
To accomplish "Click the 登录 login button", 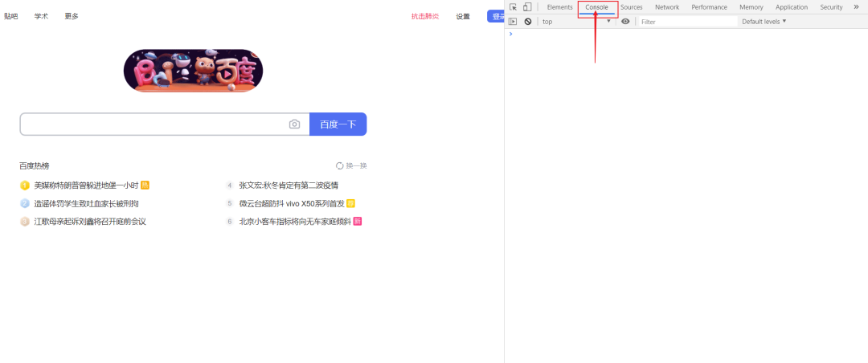I will coord(495,16).
